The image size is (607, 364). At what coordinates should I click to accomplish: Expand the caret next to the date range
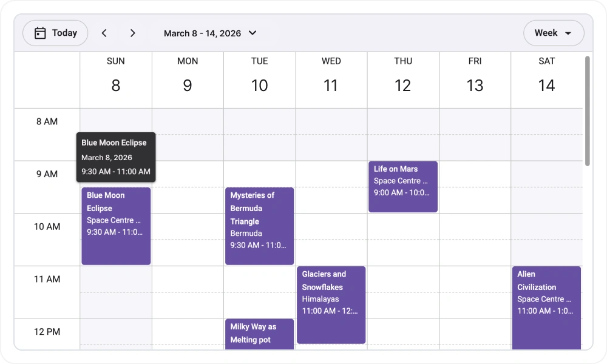pyautogui.click(x=253, y=33)
